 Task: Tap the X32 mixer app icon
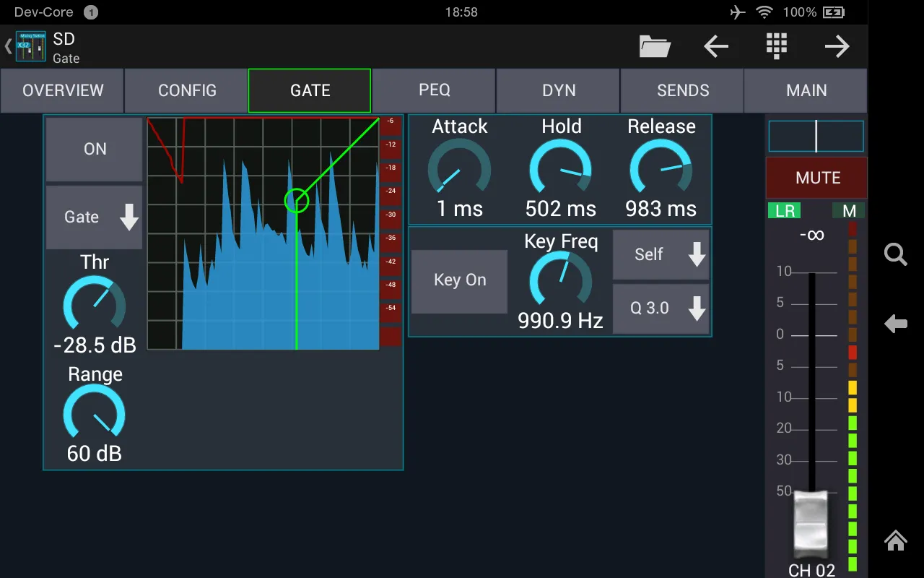pyautogui.click(x=30, y=47)
